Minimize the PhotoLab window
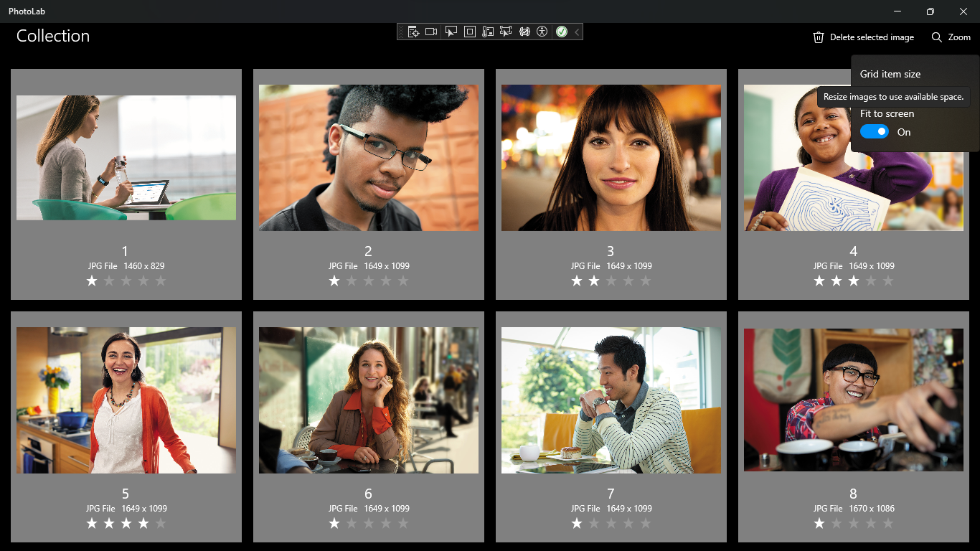The width and height of the screenshot is (980, 551). 897,11
